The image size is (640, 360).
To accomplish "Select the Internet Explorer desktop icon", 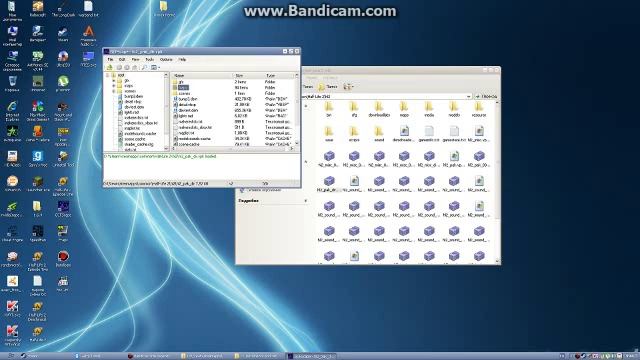I will [x=12, y=110].
